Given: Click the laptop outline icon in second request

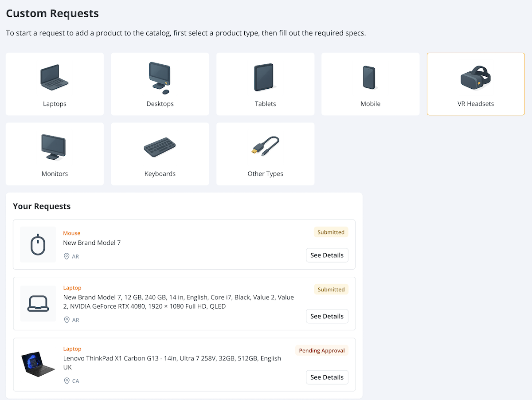Looking at the screenshot, I should point(38,304).
